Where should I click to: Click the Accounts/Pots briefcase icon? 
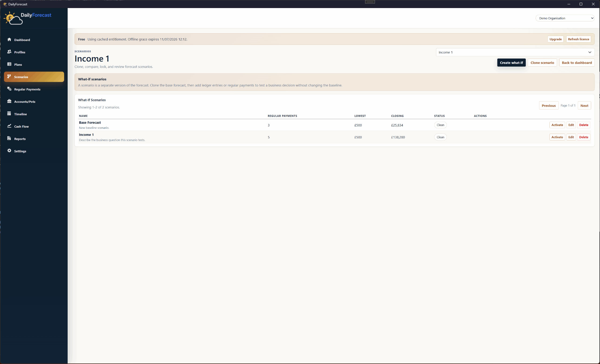click(9, 101)
